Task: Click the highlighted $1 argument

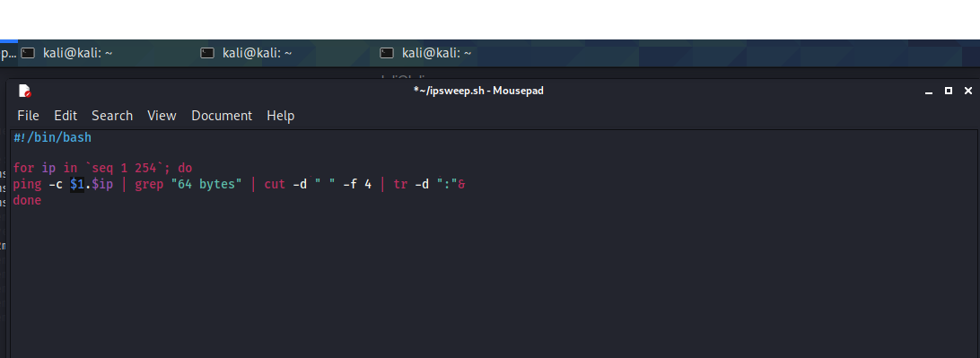Action: click(x=77, y=184)
